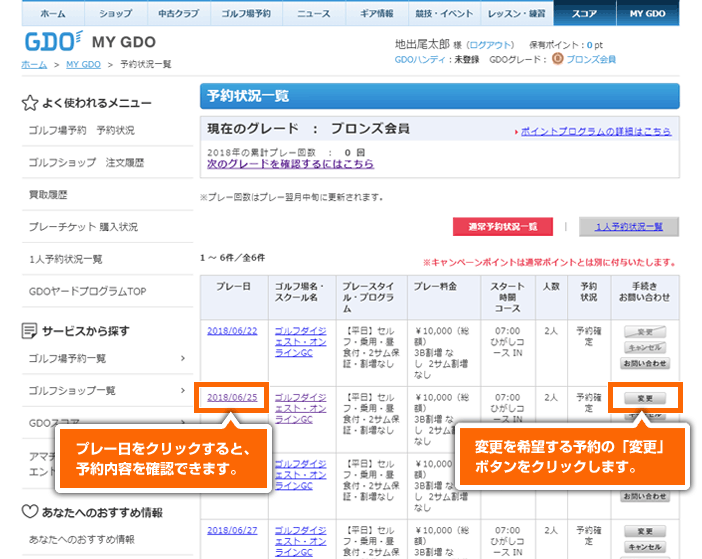
Task: Open golf course link in 2018/06/27 row
Action: (300, 541)
